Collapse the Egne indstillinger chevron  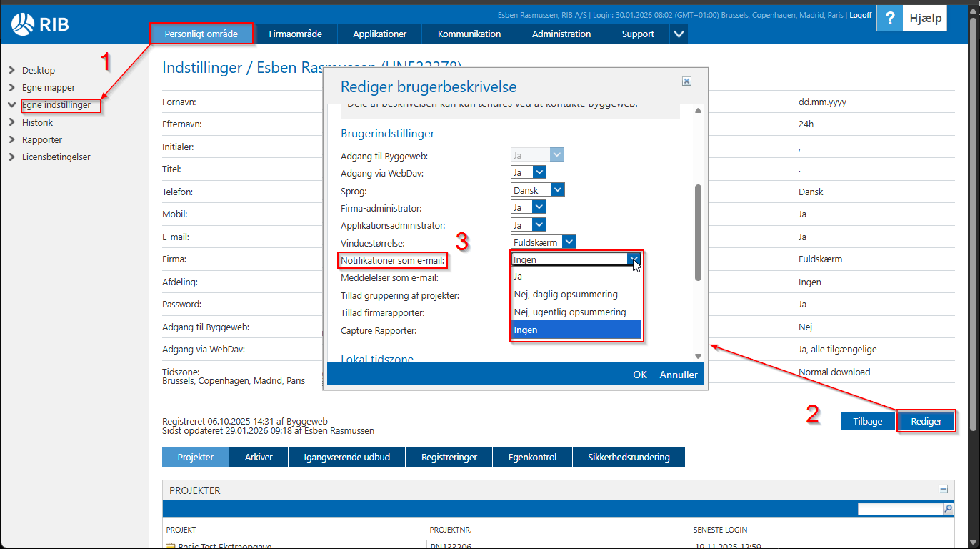tap(11, 104)
